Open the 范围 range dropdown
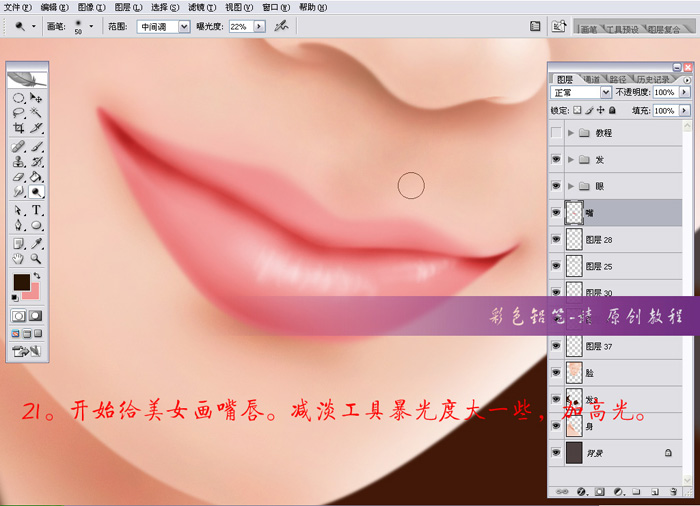 tap(184, 27)
